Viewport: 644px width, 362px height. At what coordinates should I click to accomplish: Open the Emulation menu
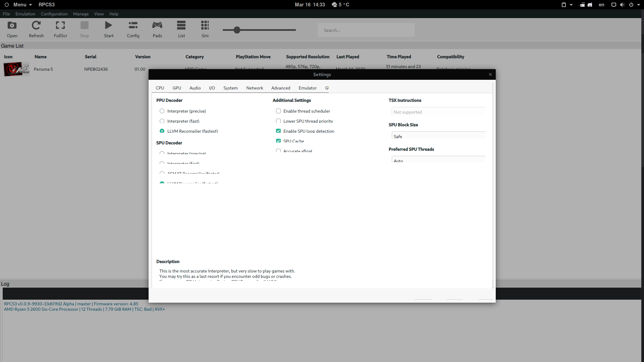coord(25,14)
